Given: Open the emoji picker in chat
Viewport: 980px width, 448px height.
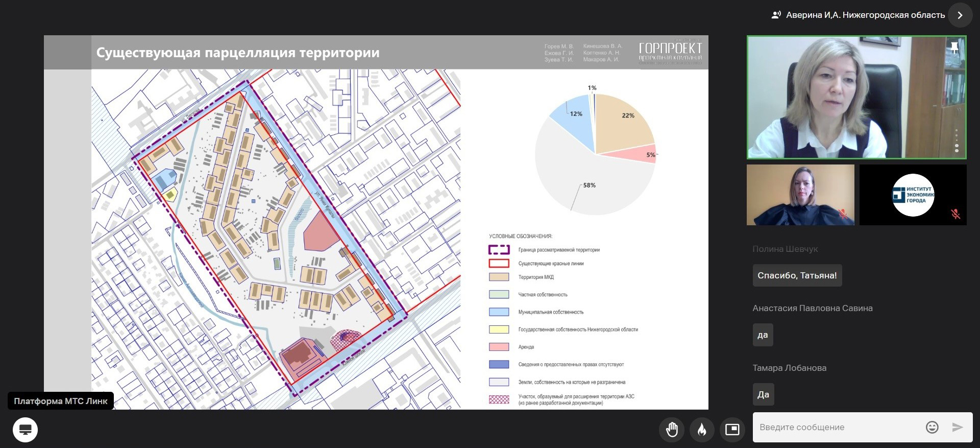Looking at the screenshot, I should pos(932,427).
